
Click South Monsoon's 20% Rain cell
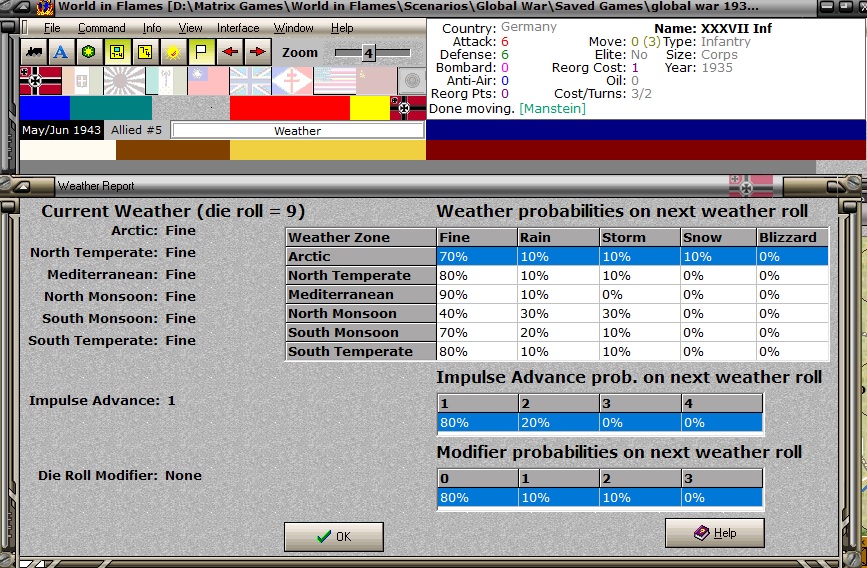pos(558,332)
